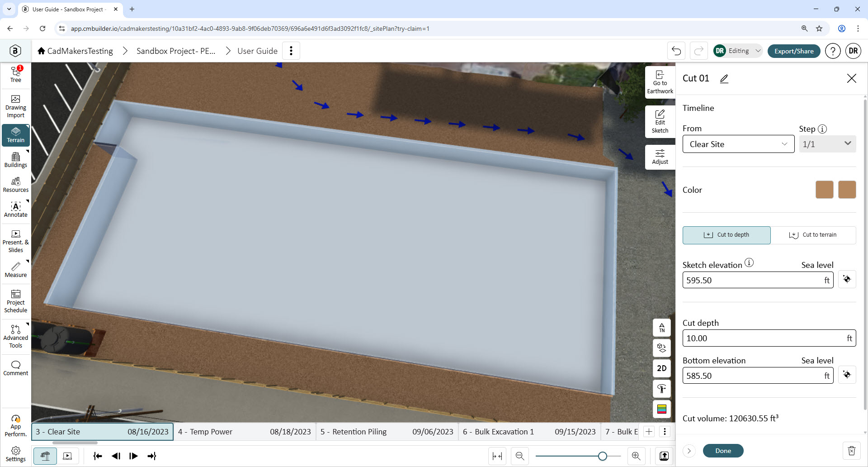Pick sketch elevation from the model
This screenshot has width=868, height=467.
(847, 280)
